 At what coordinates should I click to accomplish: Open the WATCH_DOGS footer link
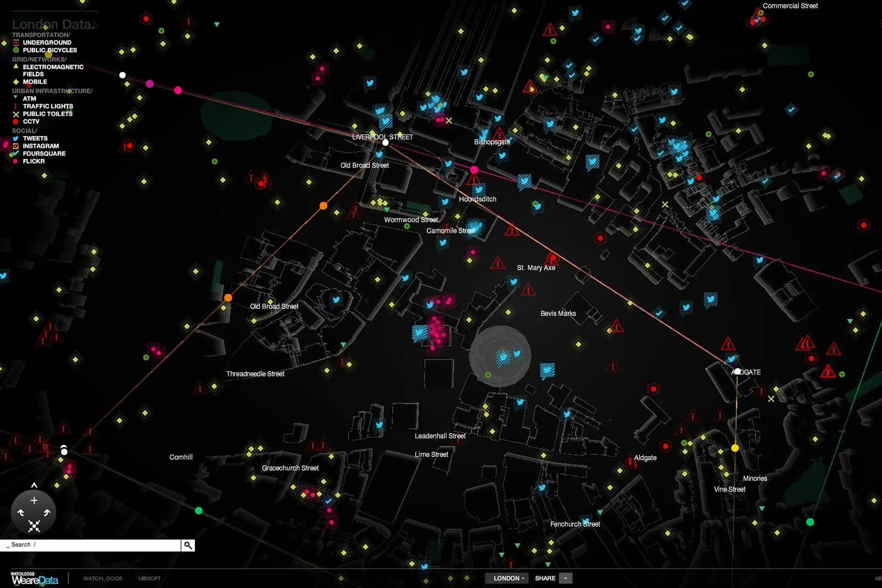[102, 578]
